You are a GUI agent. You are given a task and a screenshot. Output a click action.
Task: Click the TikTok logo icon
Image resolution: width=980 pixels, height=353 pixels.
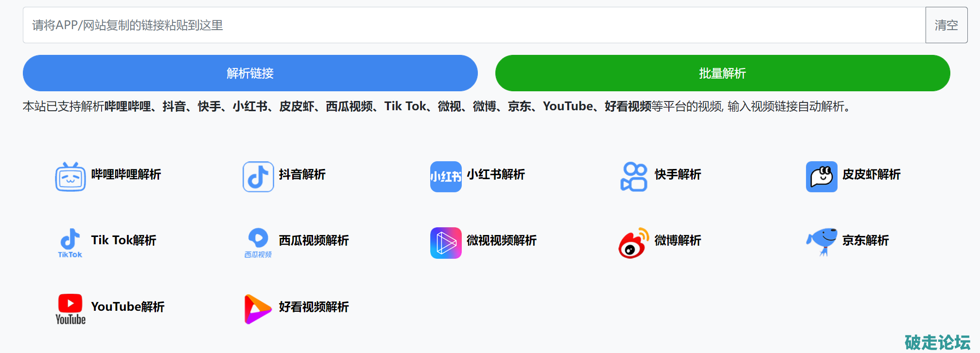70,243
